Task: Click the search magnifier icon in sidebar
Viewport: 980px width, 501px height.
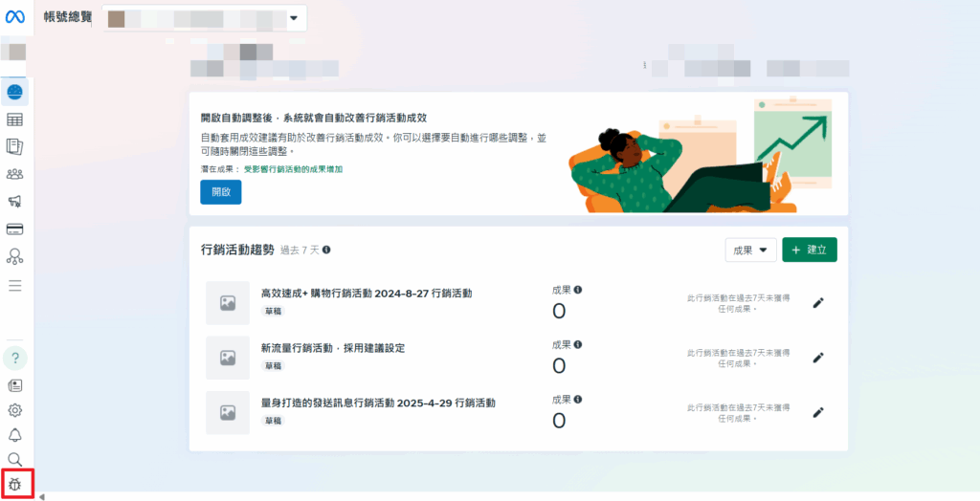Action: tap(15, 460)
